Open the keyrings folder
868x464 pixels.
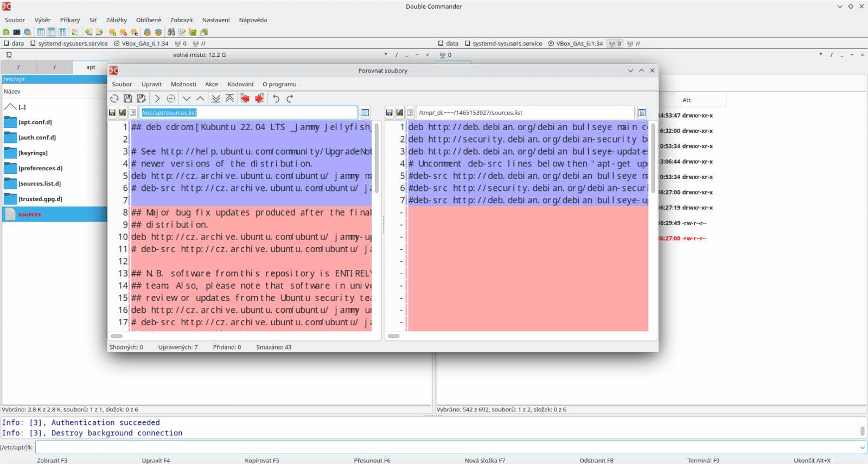point(33,153)
